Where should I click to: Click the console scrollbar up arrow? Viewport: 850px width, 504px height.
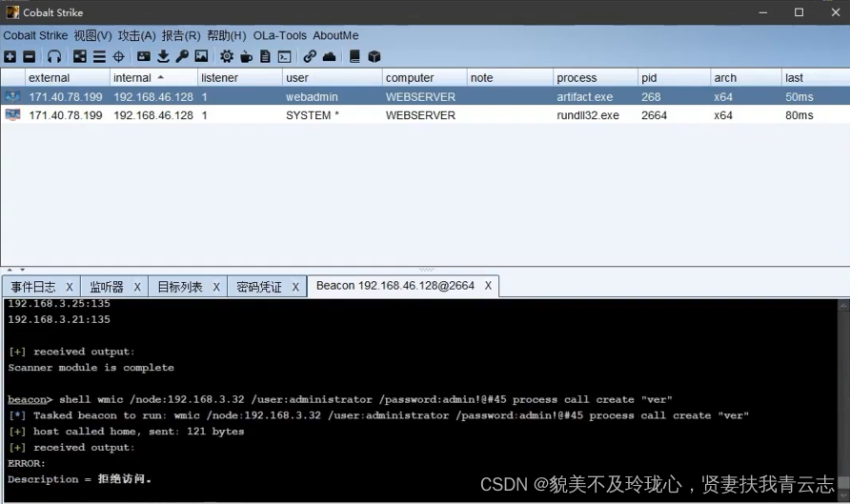[843, 306]
